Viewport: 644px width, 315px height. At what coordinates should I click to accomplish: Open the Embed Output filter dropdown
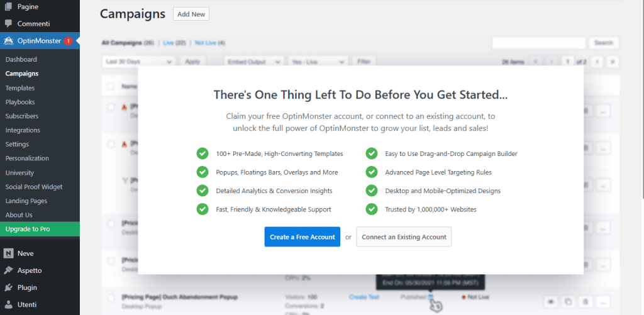point(254,62)
